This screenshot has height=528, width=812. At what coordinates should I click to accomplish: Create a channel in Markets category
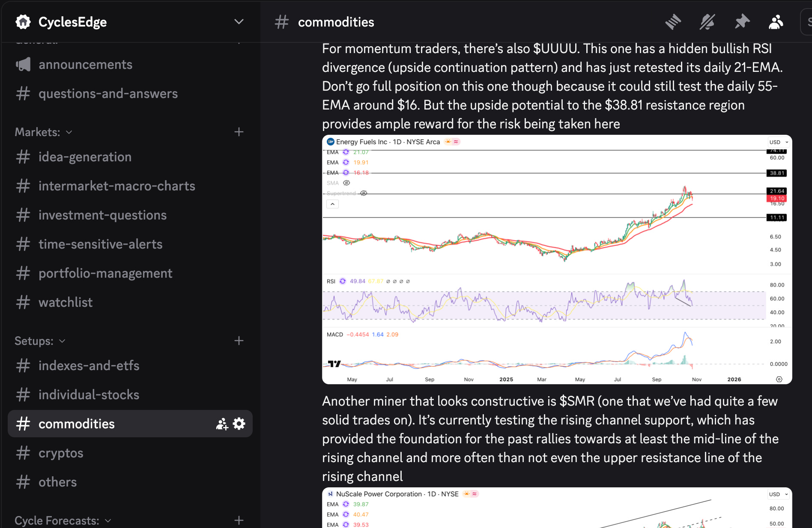click(239, 132)
